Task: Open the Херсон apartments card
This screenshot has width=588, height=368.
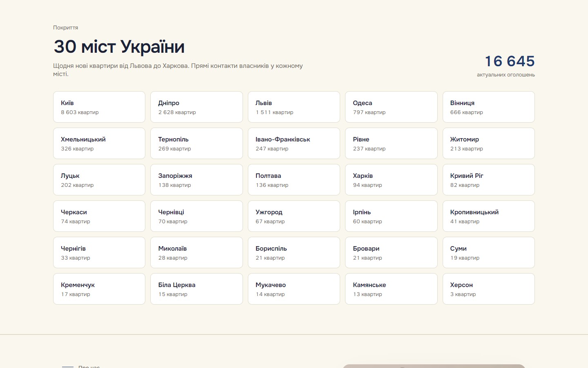Action: [489, 289]
